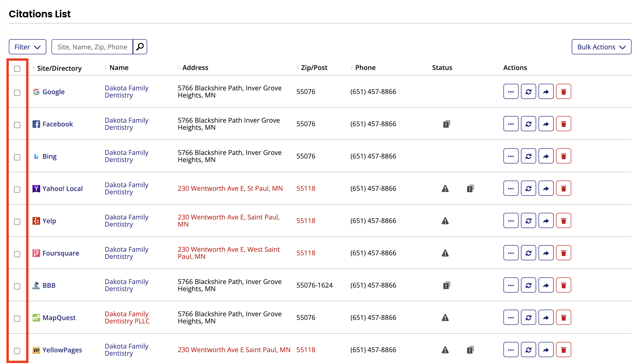Click the warning status icon on Yahoo! Local
Viewport: 637px width, 364px height.
445,188
